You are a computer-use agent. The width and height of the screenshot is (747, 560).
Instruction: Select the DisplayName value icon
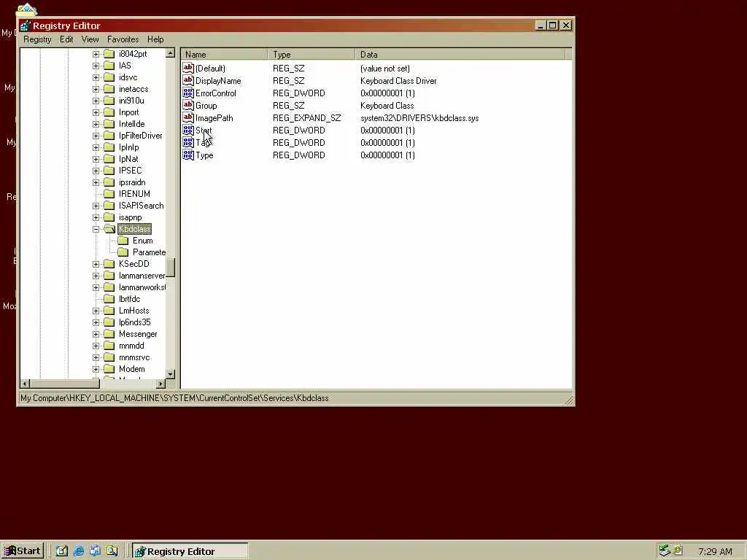tap(188, 80)
